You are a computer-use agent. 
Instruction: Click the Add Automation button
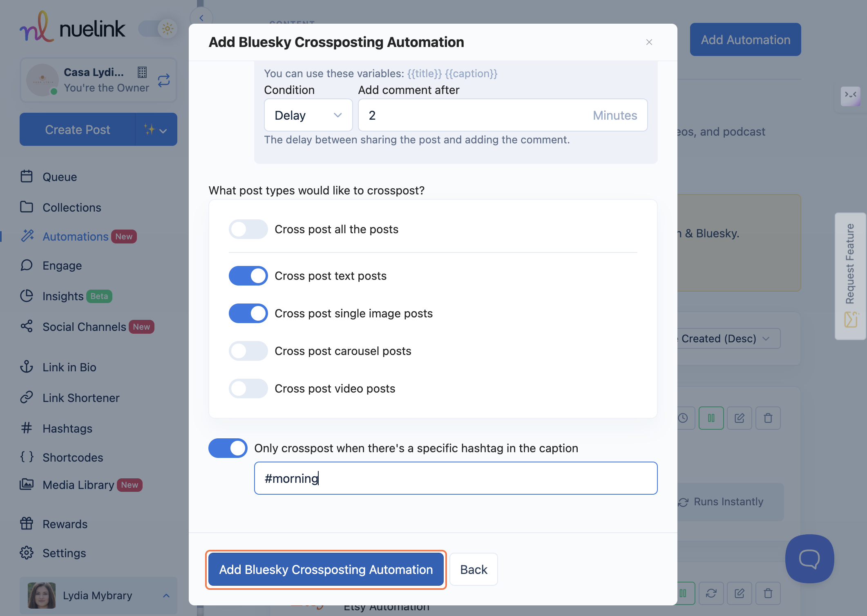(x=746, y=40)
